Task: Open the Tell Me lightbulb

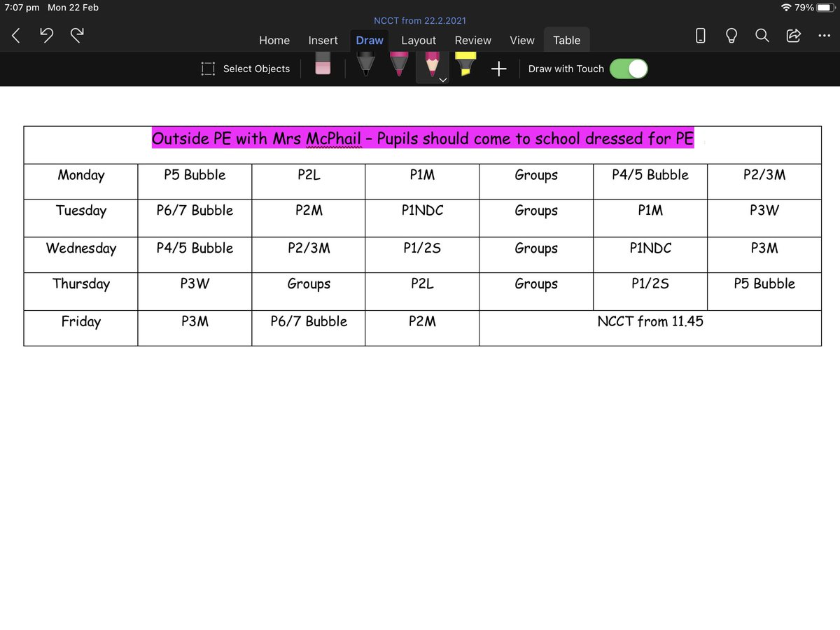Action: pos(731,36)
